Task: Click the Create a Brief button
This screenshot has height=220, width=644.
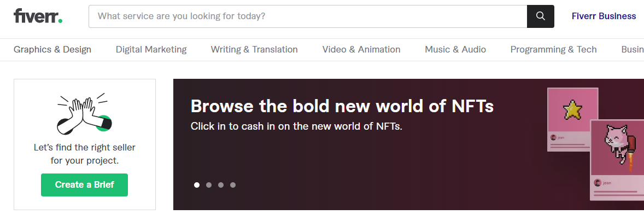Action: 85,184
